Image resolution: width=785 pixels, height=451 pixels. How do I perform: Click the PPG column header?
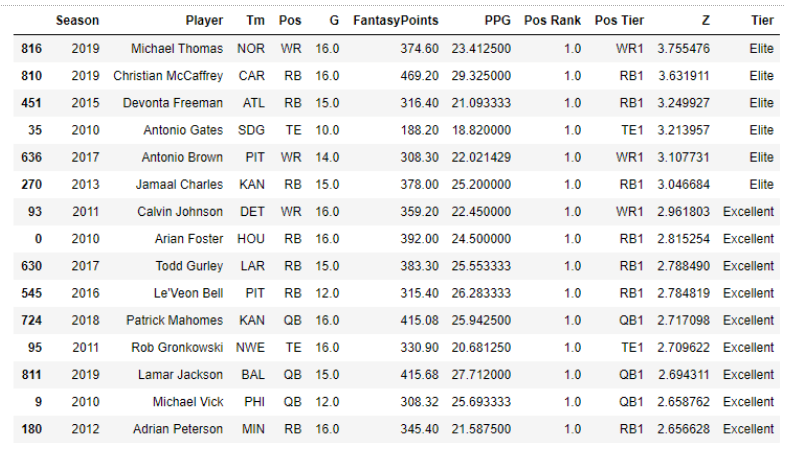[x=497, y=21]
